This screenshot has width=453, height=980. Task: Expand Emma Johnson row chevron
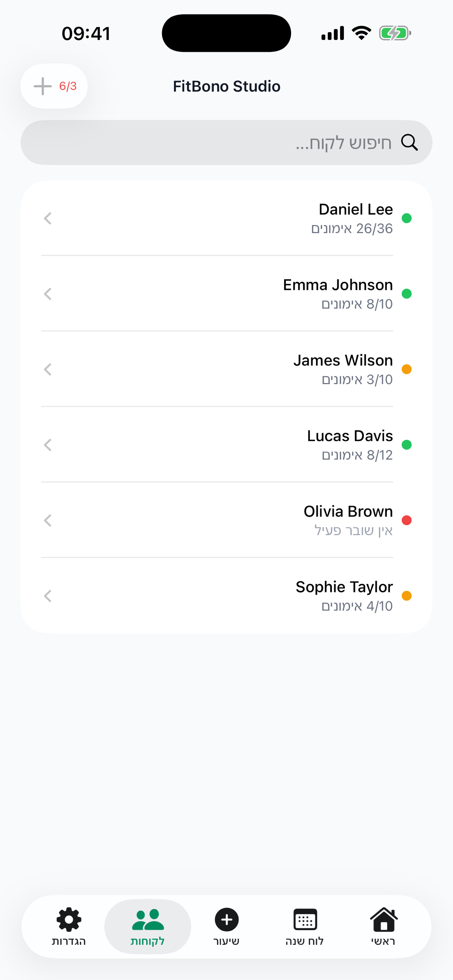(x=48, y=294)
